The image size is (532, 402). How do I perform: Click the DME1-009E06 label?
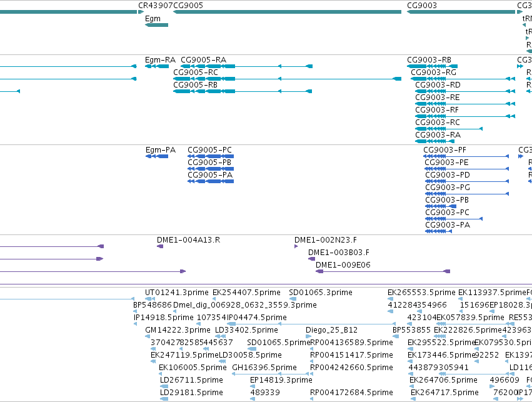point(343,265)
